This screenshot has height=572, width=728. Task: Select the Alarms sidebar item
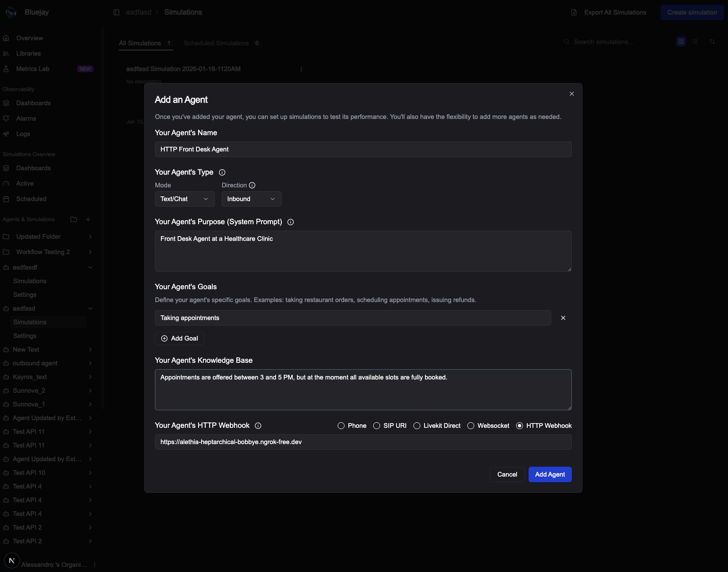tap(26, 119)
